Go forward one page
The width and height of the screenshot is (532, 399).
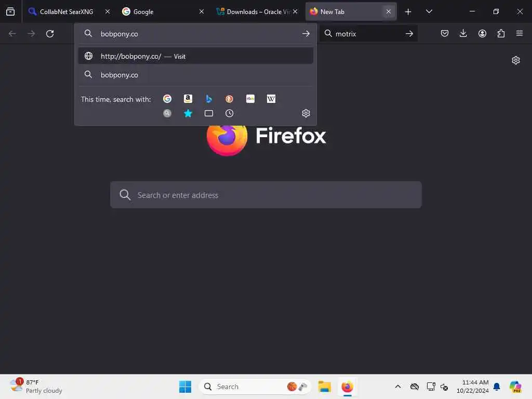click(x=31, y=34)
